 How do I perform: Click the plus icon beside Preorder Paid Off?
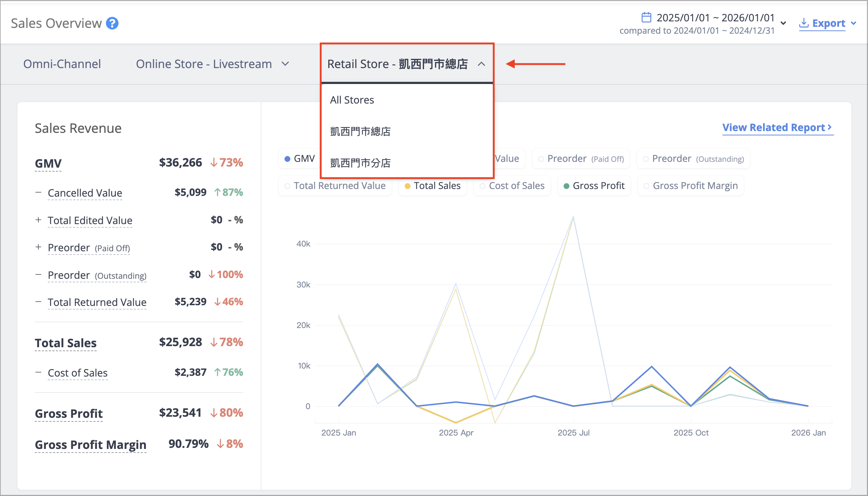tap(38, 247)
